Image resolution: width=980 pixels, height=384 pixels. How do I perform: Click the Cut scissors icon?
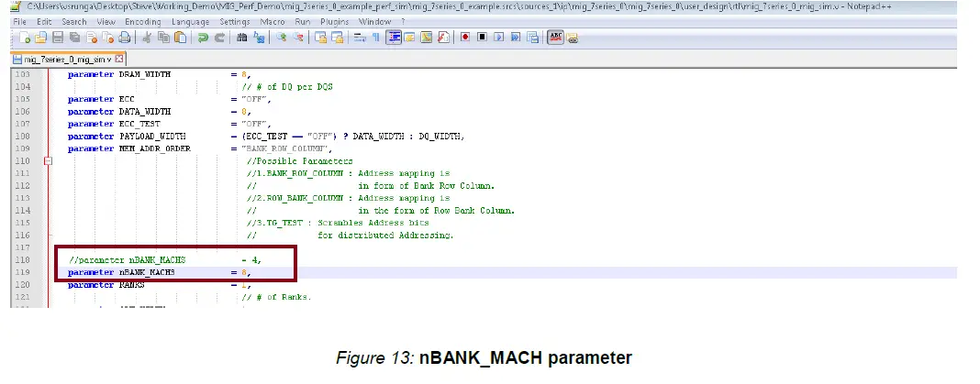point(147,38)
